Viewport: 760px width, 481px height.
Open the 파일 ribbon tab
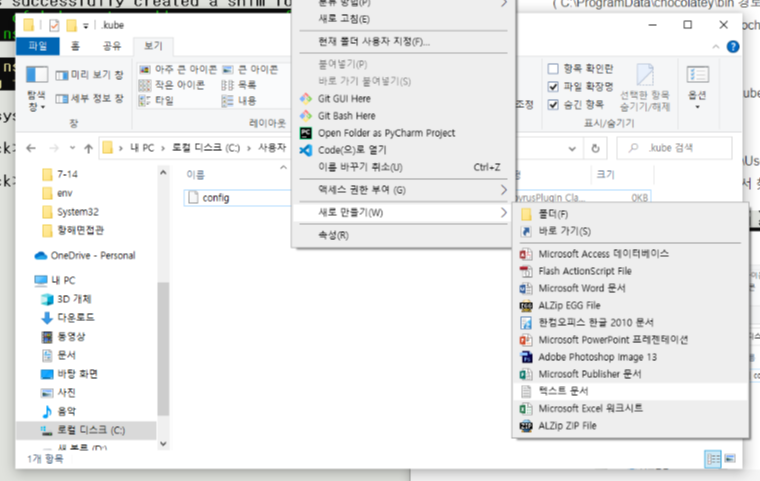37,46
